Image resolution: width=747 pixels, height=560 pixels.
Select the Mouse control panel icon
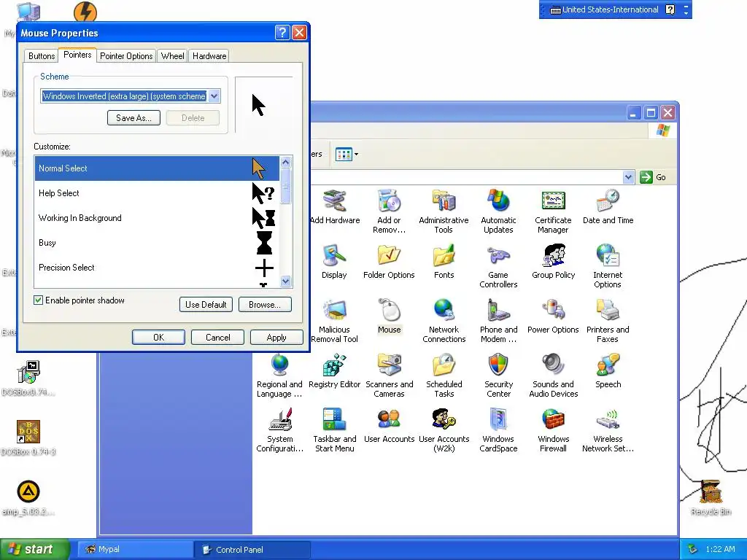[390, 310]
